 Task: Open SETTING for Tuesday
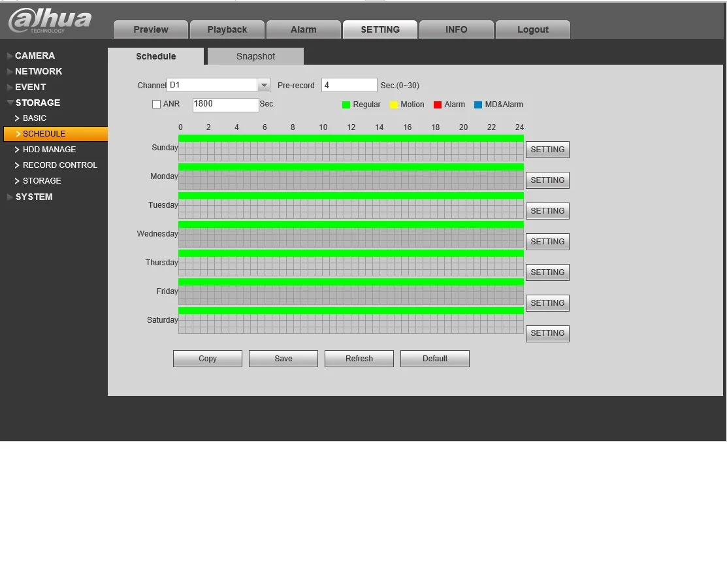547,210
